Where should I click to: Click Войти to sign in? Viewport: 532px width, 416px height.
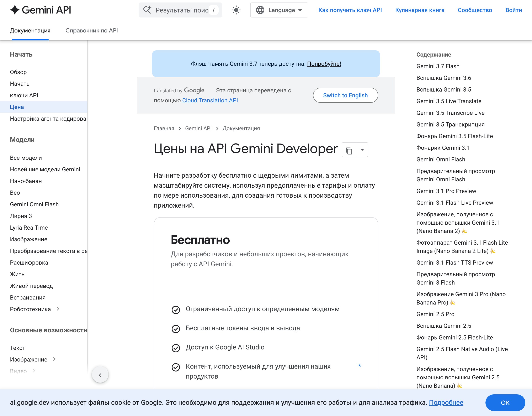(x=514, y=10)
